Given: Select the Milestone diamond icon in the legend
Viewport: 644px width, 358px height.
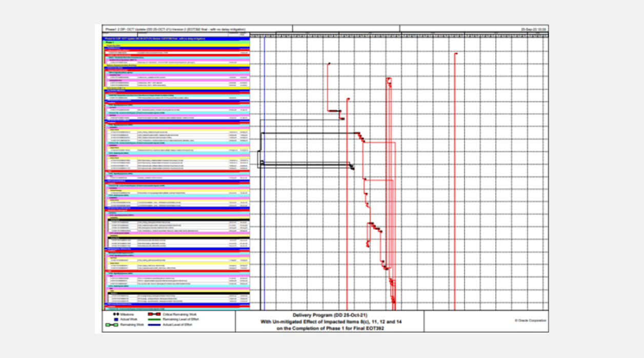Looking at the screenshot, I should point(115,314).
